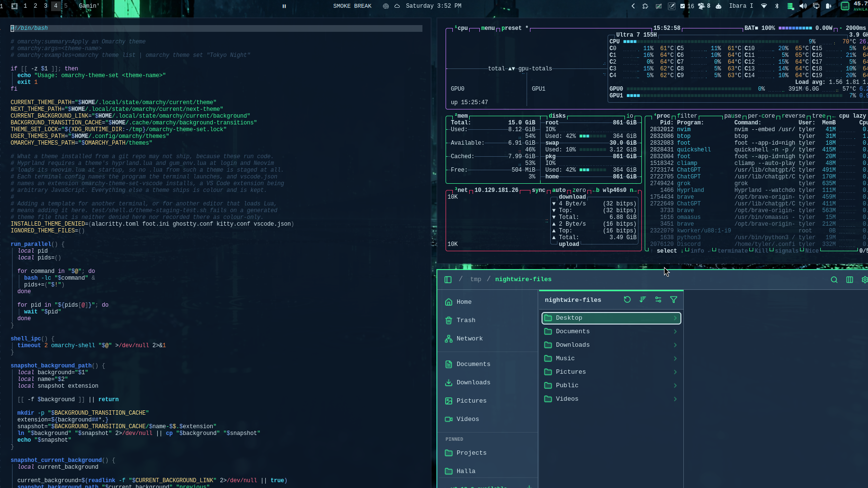Click info in btop proc footer
Screen dimensions: 868x488
pos(697,251)
